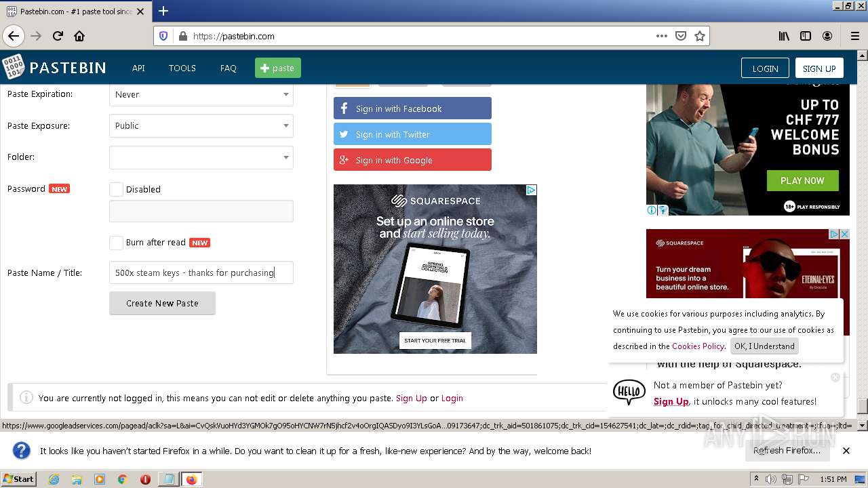868x488 pixels.
Task: Save page to Pocket
Action: [x=681, y=36]
